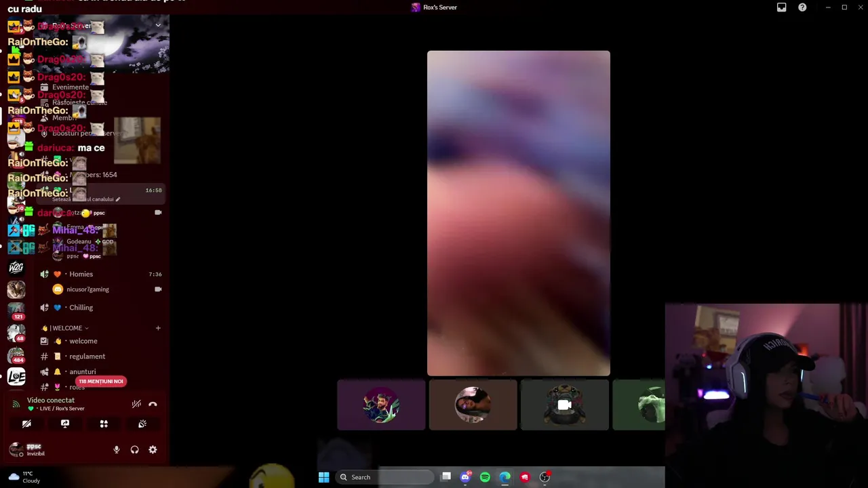
Task: Open the Discord inbox icon
Action: [x=781, y=7]
